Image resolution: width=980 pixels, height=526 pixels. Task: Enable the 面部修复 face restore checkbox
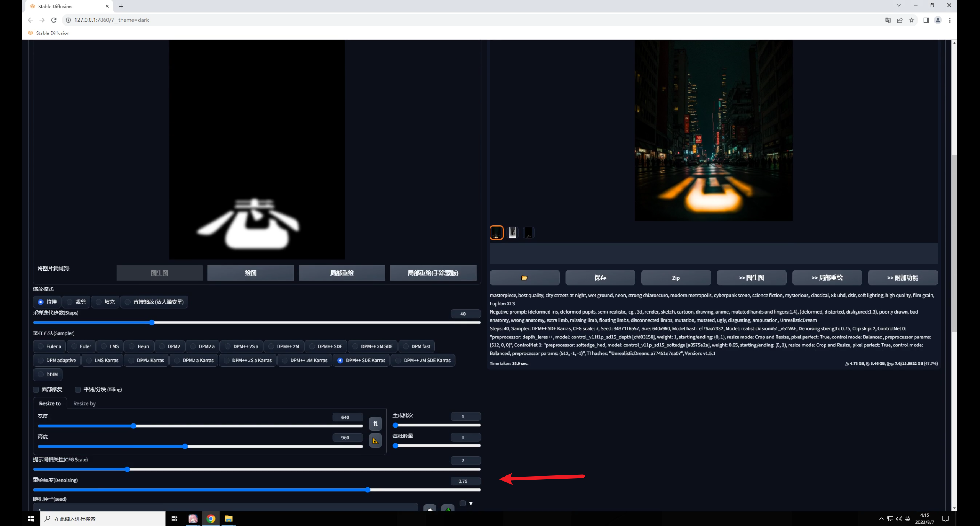36,389
